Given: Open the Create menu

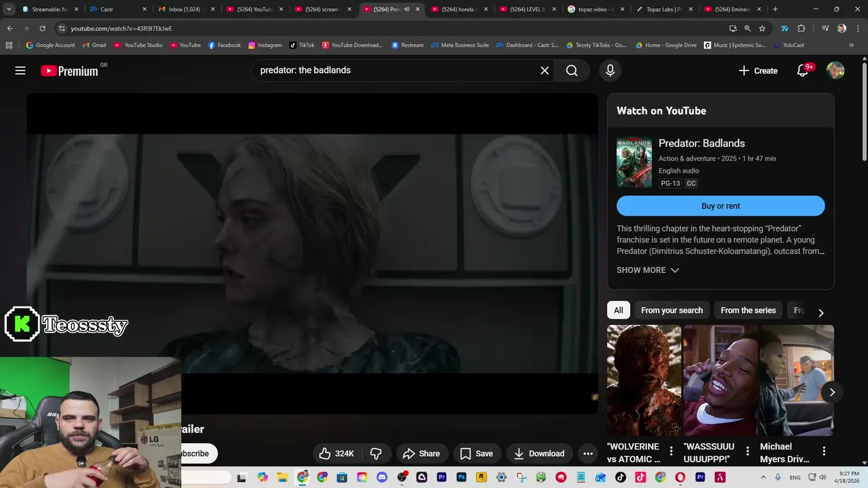Looking at the screenshot, I should pos(758,70).
